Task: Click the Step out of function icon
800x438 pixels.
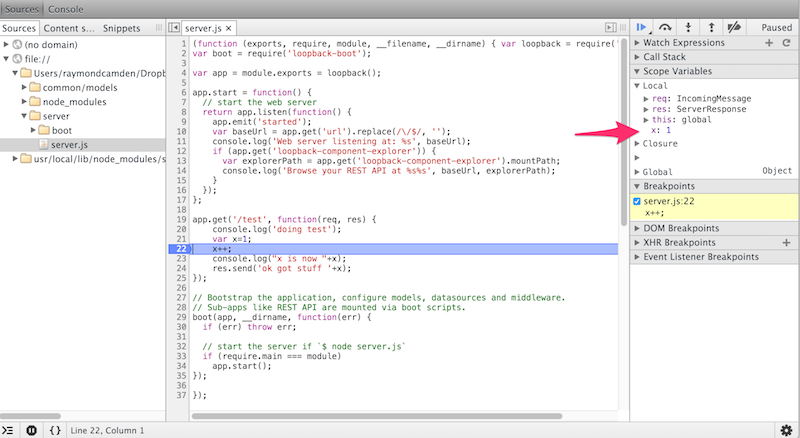Action: coord(712,27)
